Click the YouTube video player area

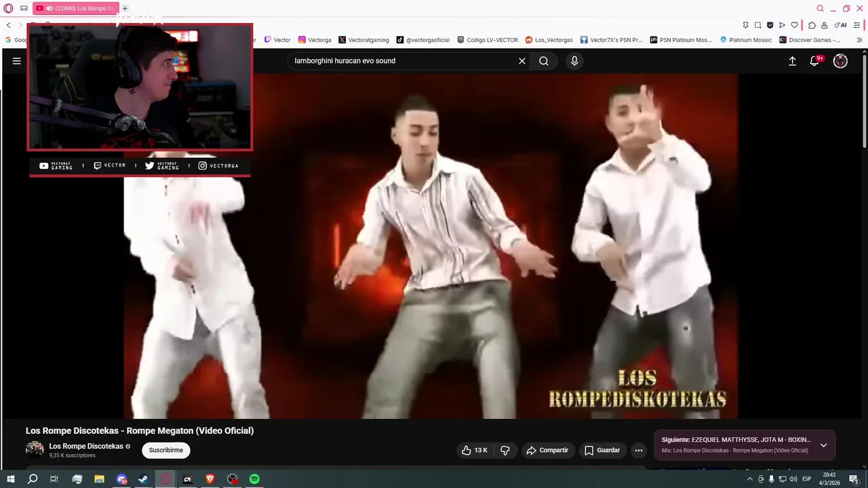click(x=431, y=246)
